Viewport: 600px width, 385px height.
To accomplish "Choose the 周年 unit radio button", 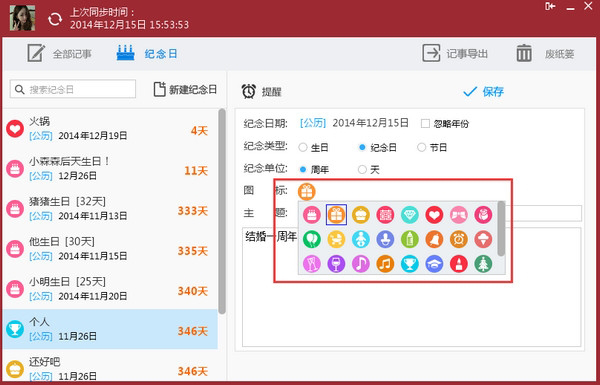I will click(x=303, y=169).
